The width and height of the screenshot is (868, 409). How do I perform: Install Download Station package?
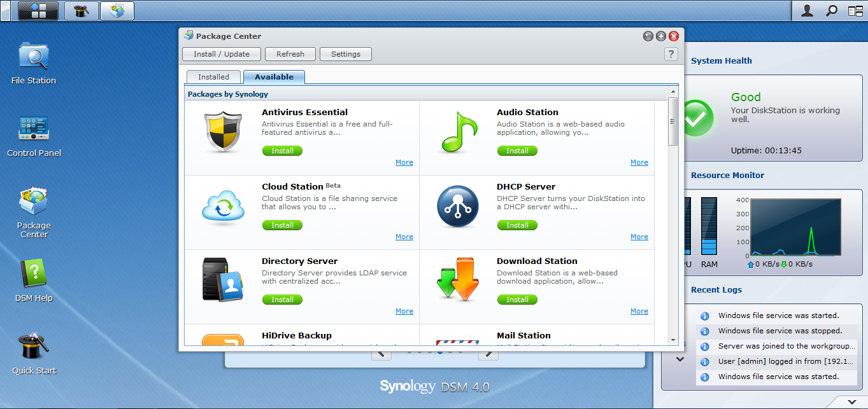[x=517, y=300]
